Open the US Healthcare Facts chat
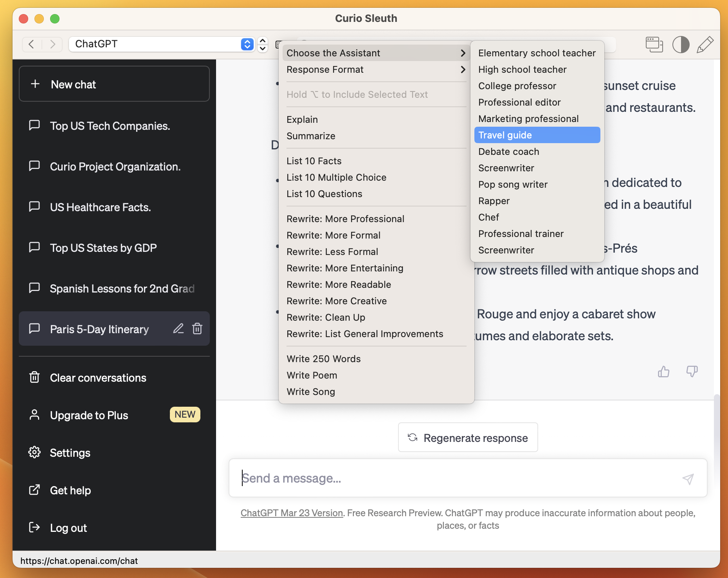Image resolution: width=728 pixels, height=578 pixels. (114, 207)
